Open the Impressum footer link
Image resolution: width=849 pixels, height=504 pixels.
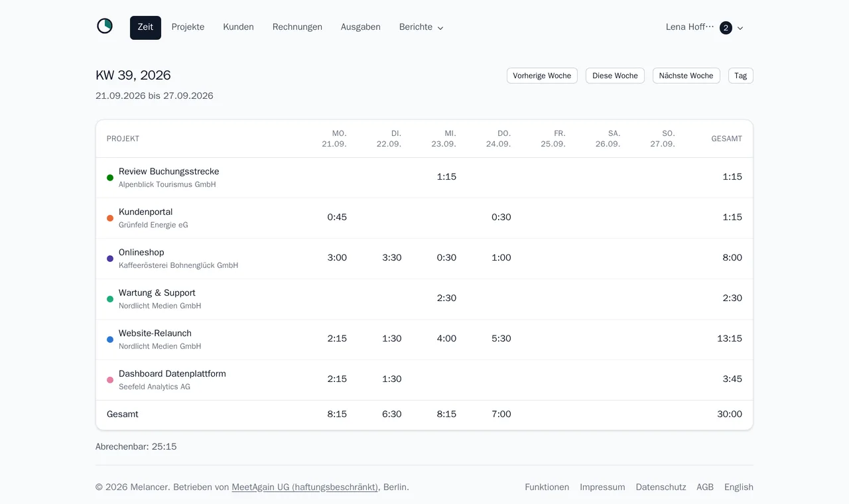pyautogui.click(x=602, y=487)
